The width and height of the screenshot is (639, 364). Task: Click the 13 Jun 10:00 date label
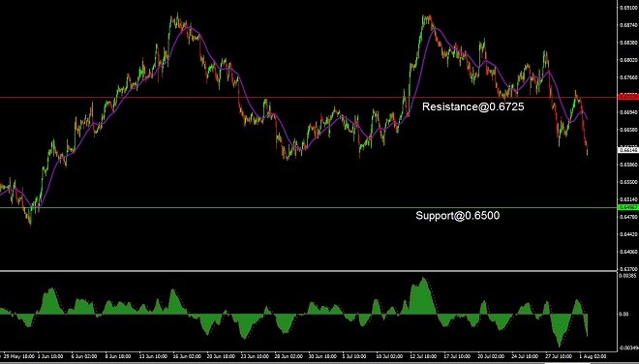point(153,356)
